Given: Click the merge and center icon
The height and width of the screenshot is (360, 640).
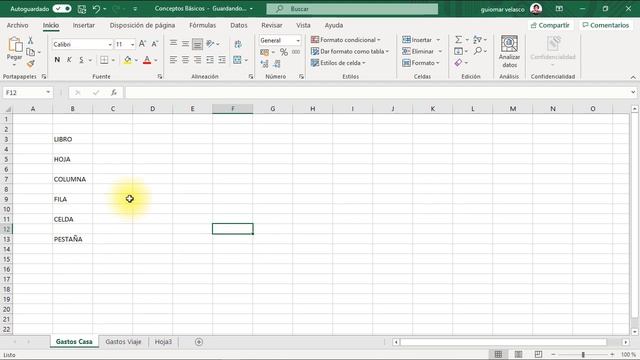Looking at the screenshot, I should click(x=238, y=60).
